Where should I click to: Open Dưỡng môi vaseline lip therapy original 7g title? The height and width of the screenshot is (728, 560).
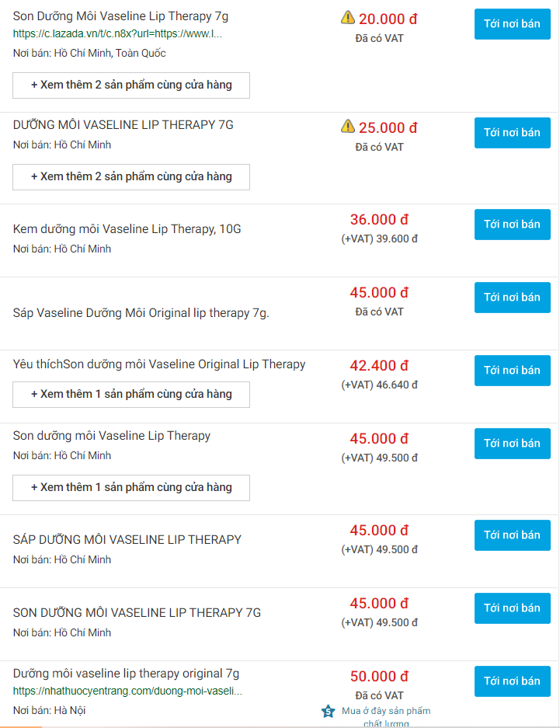pos(126,673)
